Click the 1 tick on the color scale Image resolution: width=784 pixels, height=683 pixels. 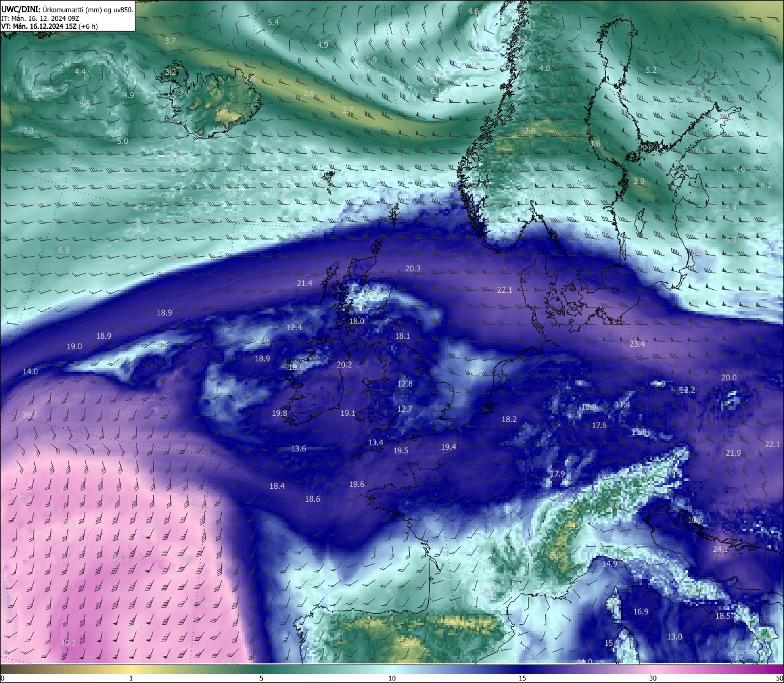tap(131, 678)
